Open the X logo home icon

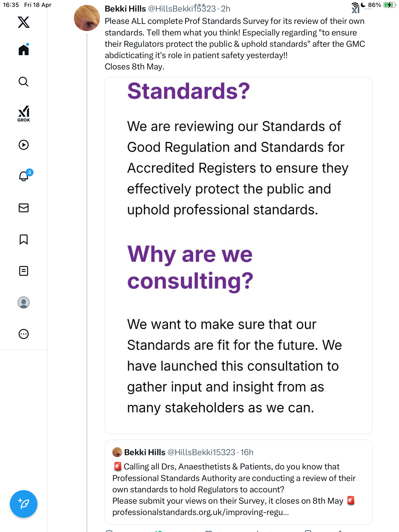click(24, 22)
